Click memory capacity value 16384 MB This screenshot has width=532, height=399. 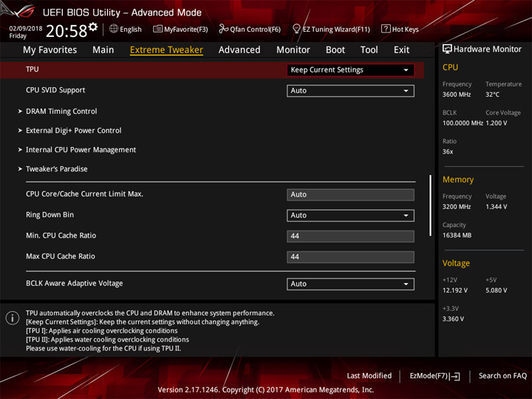pos(457,235)
